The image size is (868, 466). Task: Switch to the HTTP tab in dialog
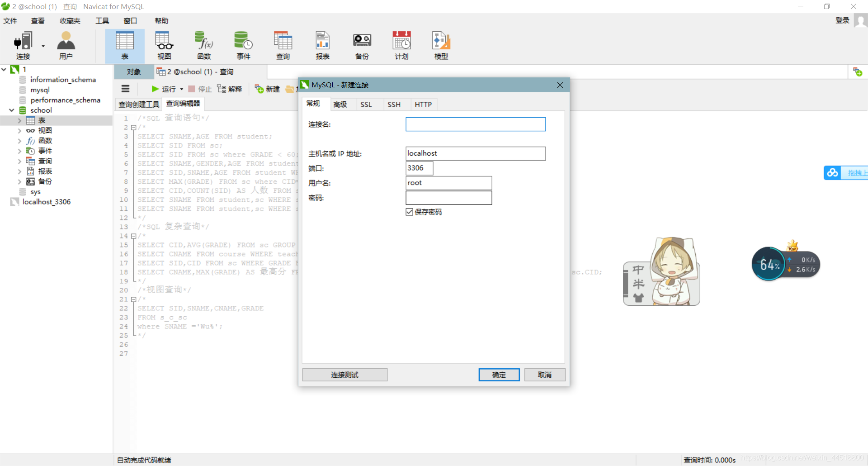[423, 105]
